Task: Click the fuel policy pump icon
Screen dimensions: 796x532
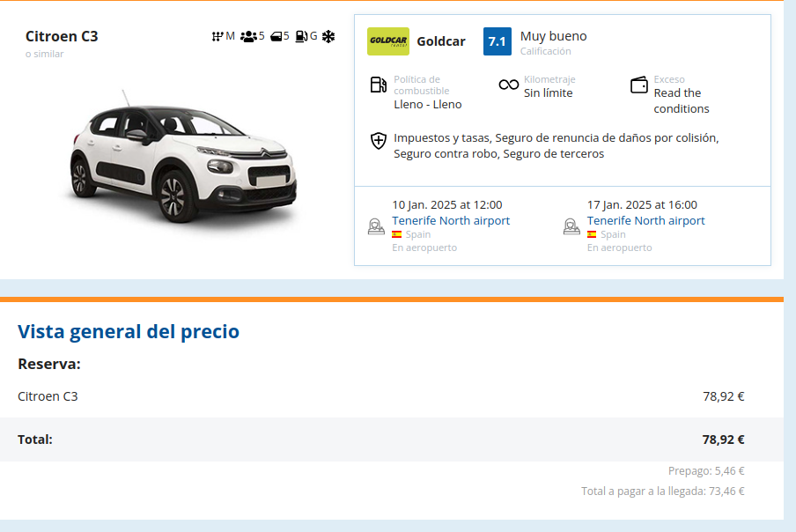Action: 378,85
